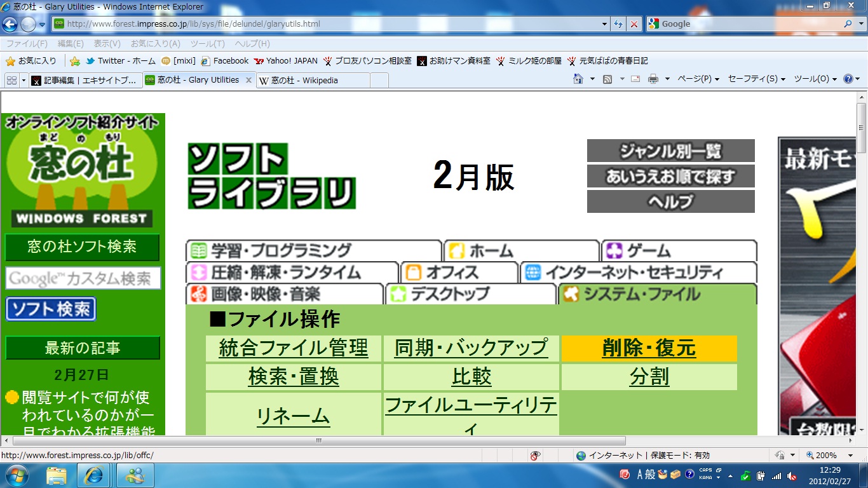Click the Print icon in command bar
The image size is (868, 488).
(653, 79)
